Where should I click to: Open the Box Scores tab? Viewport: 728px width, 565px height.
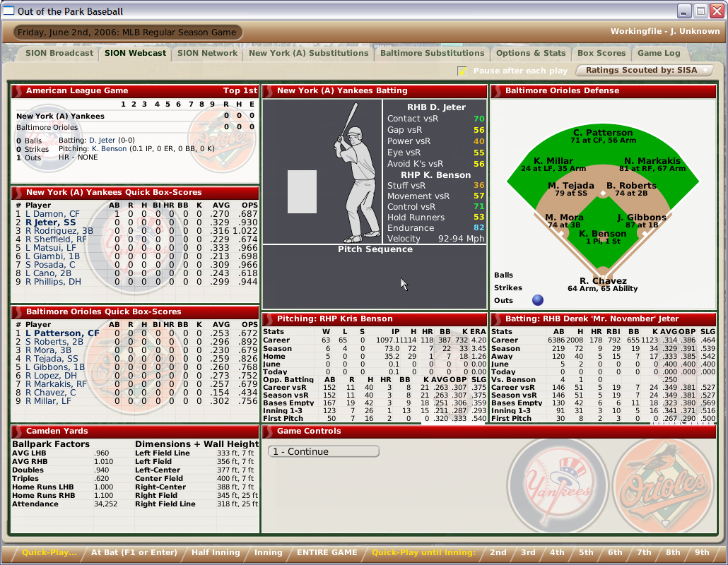[601, 54]
